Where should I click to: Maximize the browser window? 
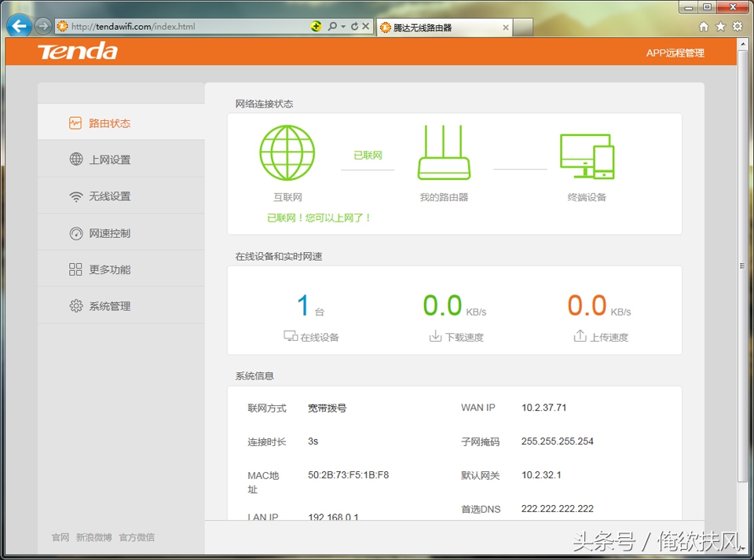(707, 7)
